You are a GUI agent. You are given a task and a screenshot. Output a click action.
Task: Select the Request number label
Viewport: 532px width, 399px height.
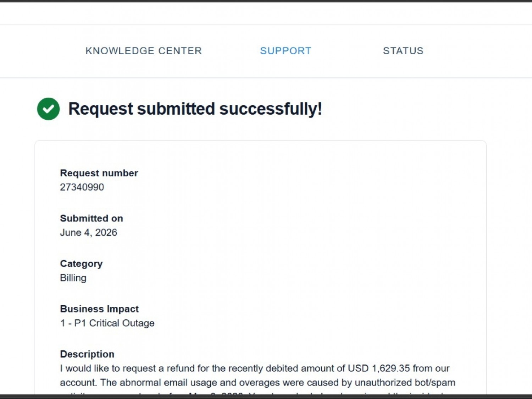(x=99, y=173)
